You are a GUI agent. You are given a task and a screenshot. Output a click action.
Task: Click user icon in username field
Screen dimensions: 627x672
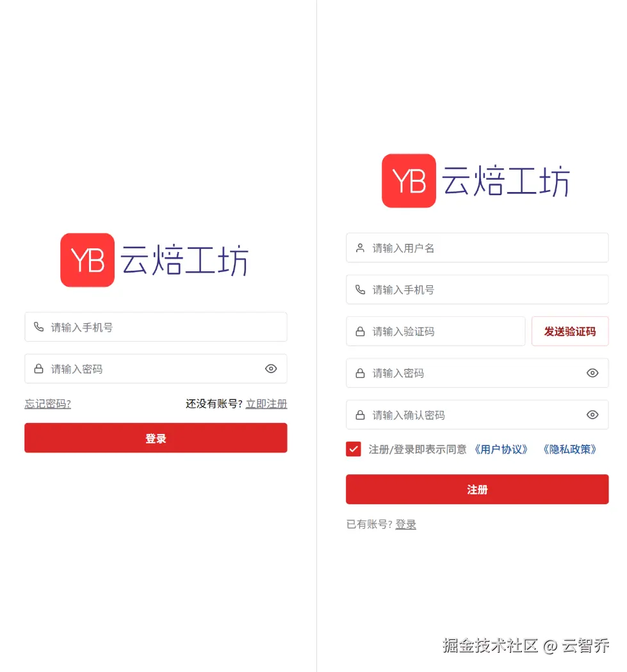(x=360, y=248)
